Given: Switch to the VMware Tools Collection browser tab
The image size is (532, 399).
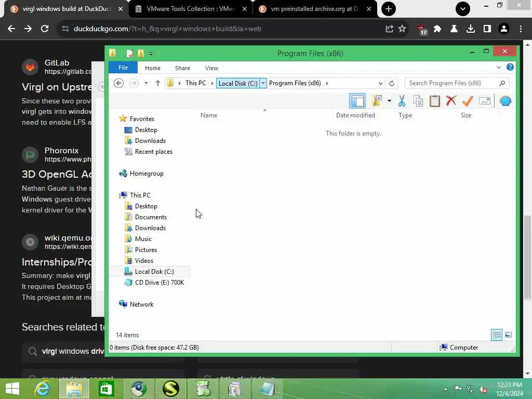Looking at the screenshot, I should pos(191,9).
